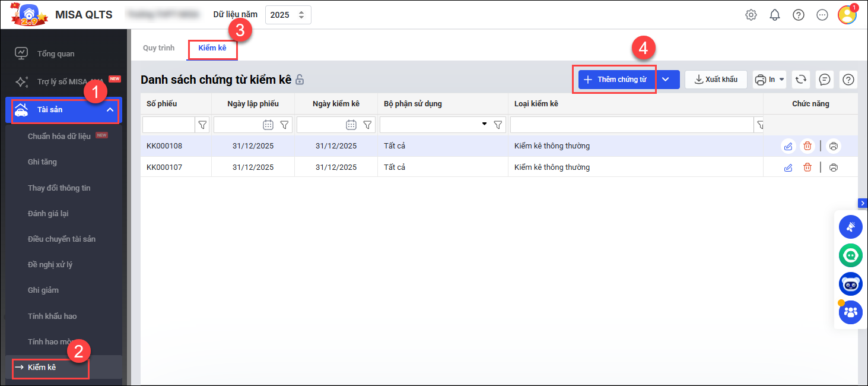Image resolution: width=868 pixels, height=386 pixels.
Task: Open the settings gear icon
Action: point(751,15)
